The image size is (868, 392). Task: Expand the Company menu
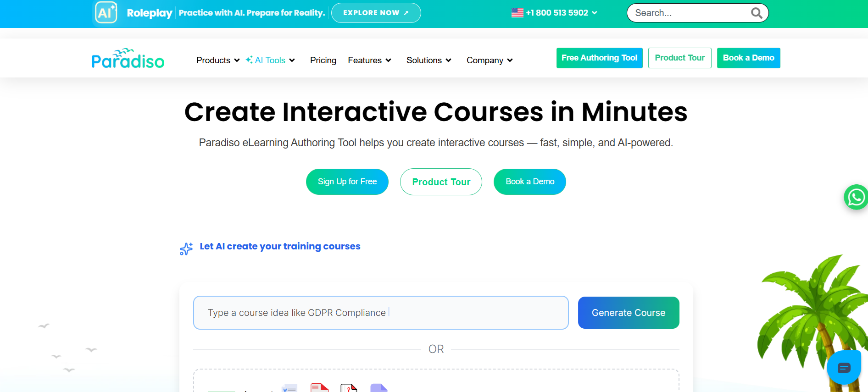[490, 60]
